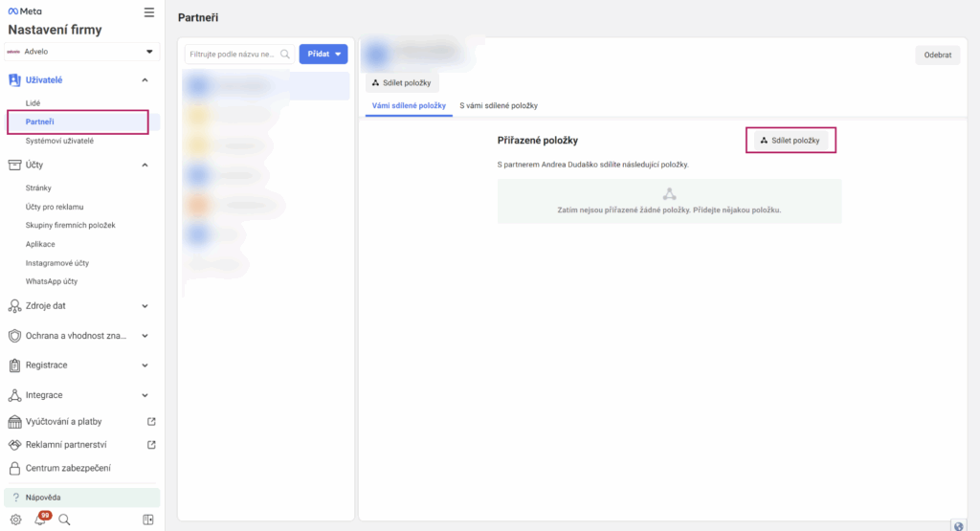Click the Odebrat button

(x=937, y=55)
